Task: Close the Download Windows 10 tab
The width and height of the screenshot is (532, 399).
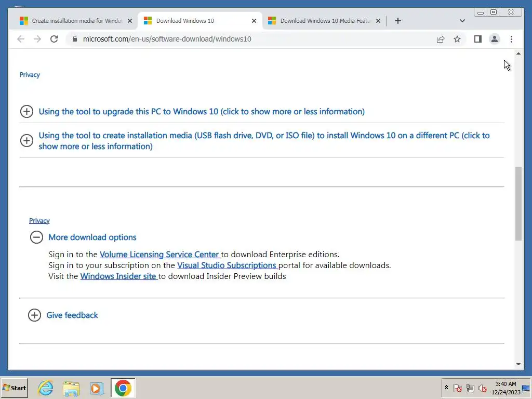Action: point(254,21)
